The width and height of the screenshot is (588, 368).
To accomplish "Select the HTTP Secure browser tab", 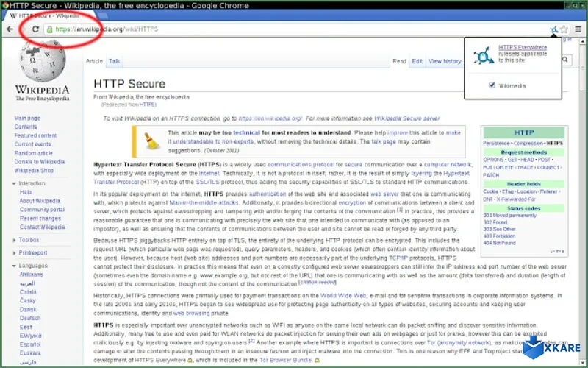I will [x=49, y=15].
